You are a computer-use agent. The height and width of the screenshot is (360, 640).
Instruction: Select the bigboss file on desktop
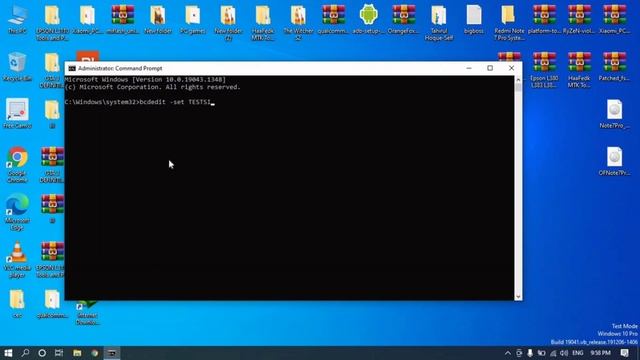(x=473, y=19)
